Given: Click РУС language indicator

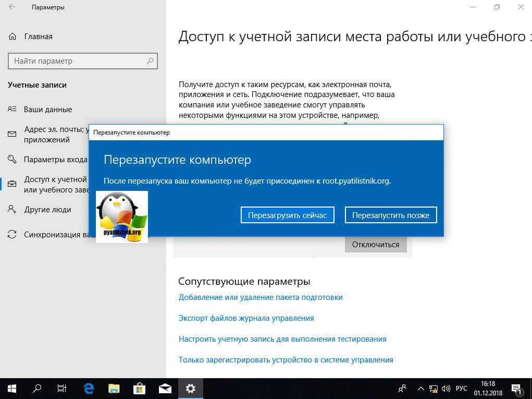Looking at the screenshot, I should (462, 389).
